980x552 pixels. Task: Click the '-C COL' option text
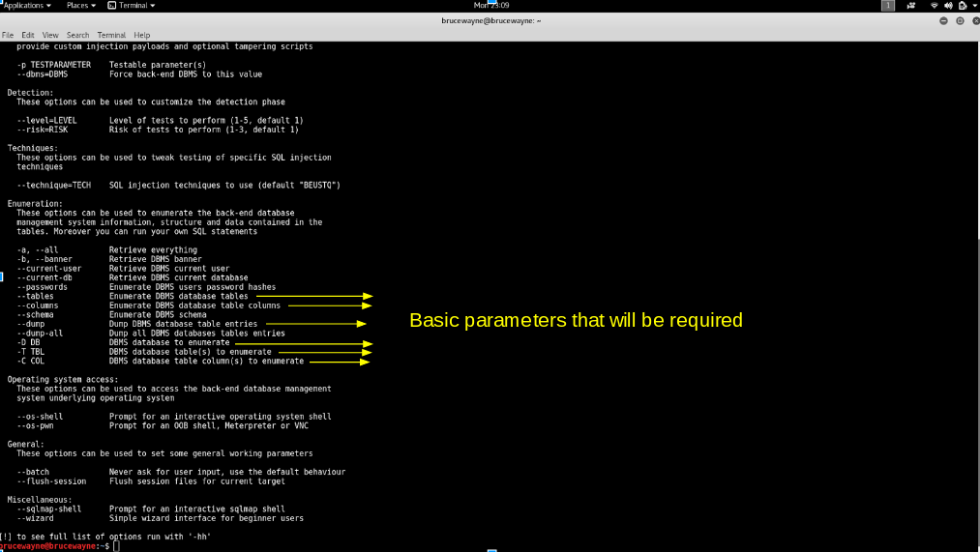pyautogui.click(x=31, y=361)
